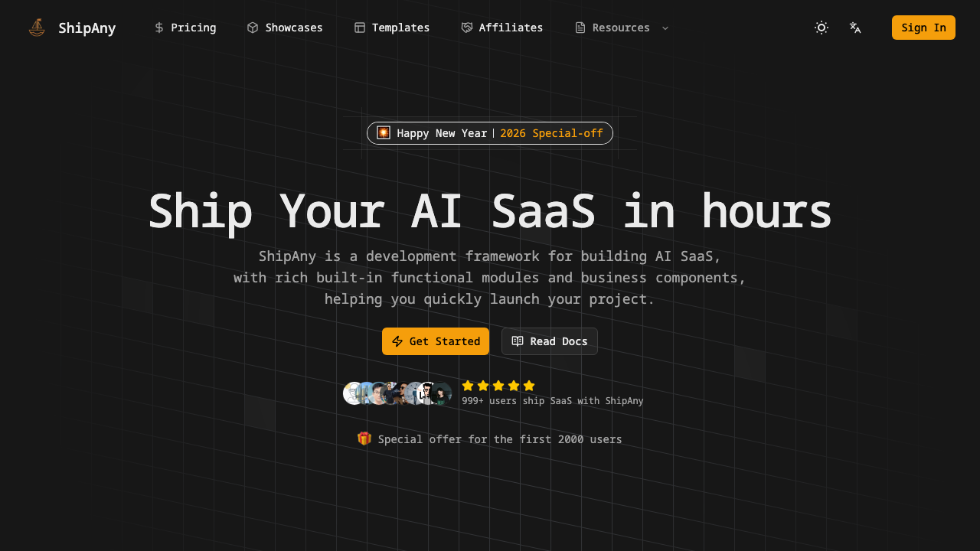Visit the Affiliates page
The width and height of the screenshot is (980, 551).
[x=510, y=28]
